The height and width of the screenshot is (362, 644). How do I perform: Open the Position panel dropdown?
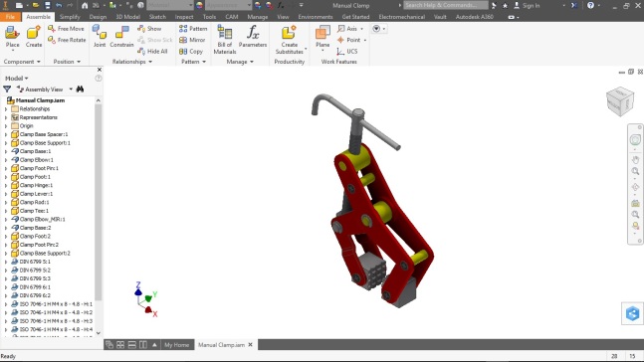coord(67,62)
